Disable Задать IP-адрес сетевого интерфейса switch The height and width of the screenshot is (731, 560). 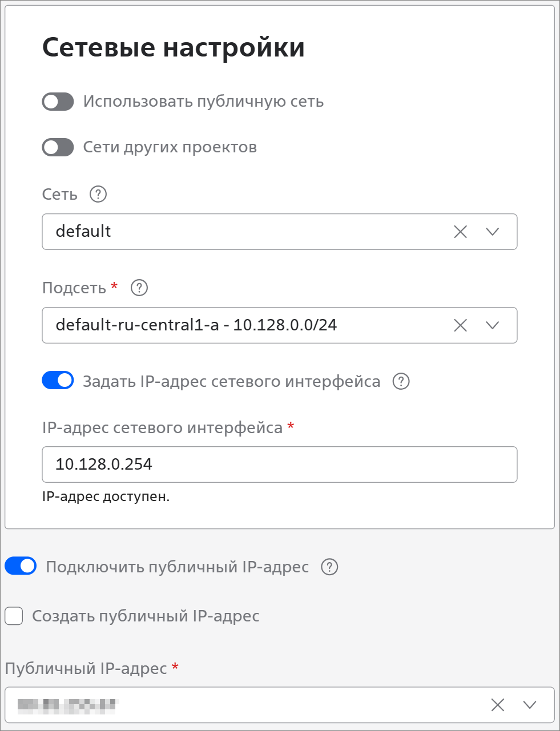coord(58,381)
